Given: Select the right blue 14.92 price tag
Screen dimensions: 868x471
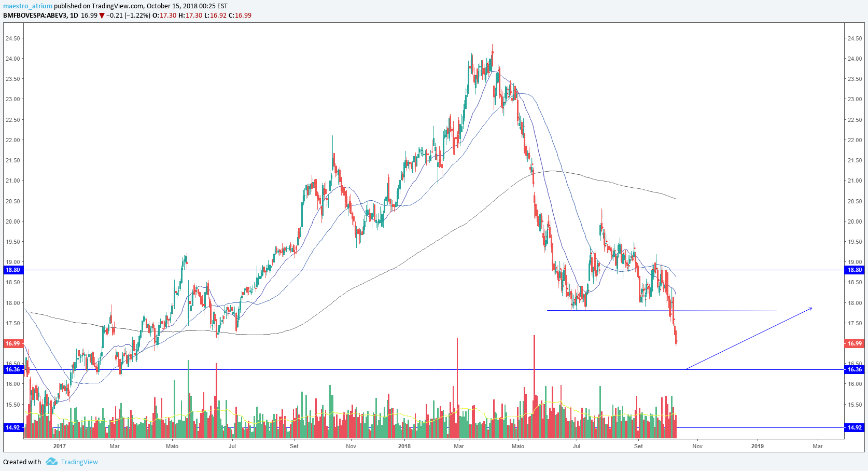Looking at the screenshot, I should click(855, 427).
